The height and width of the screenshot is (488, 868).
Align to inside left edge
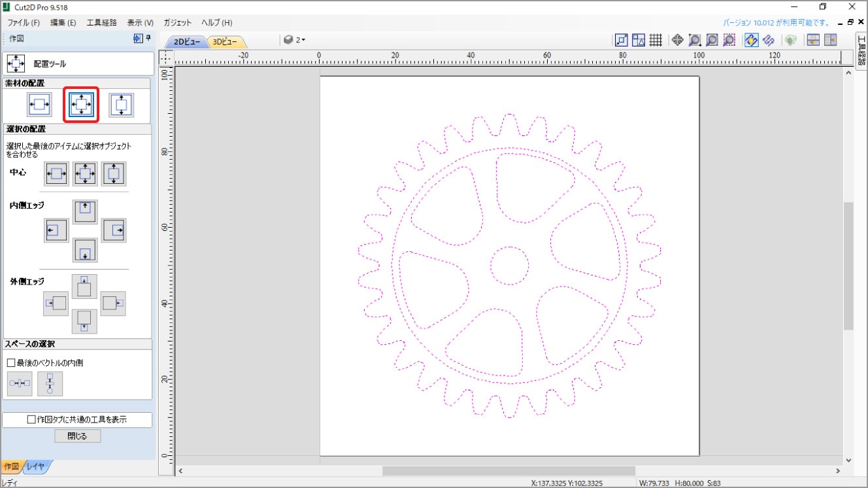point(56,230)
